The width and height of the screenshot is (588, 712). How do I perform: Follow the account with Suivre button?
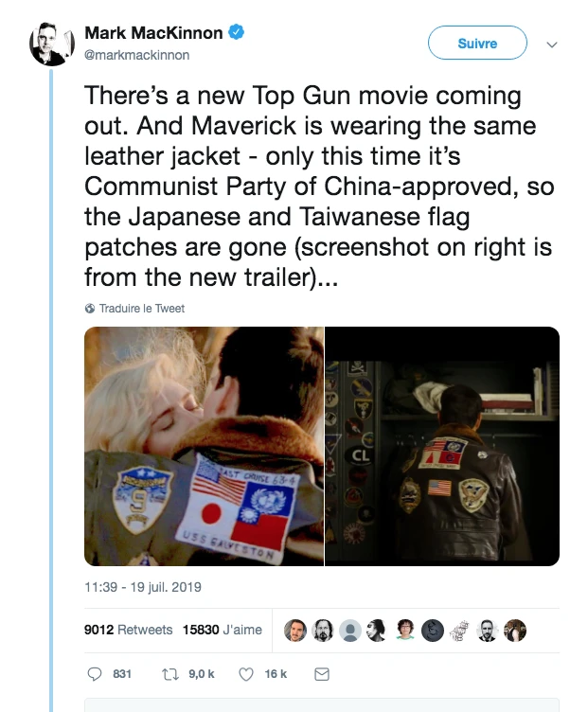coord(477,43)
